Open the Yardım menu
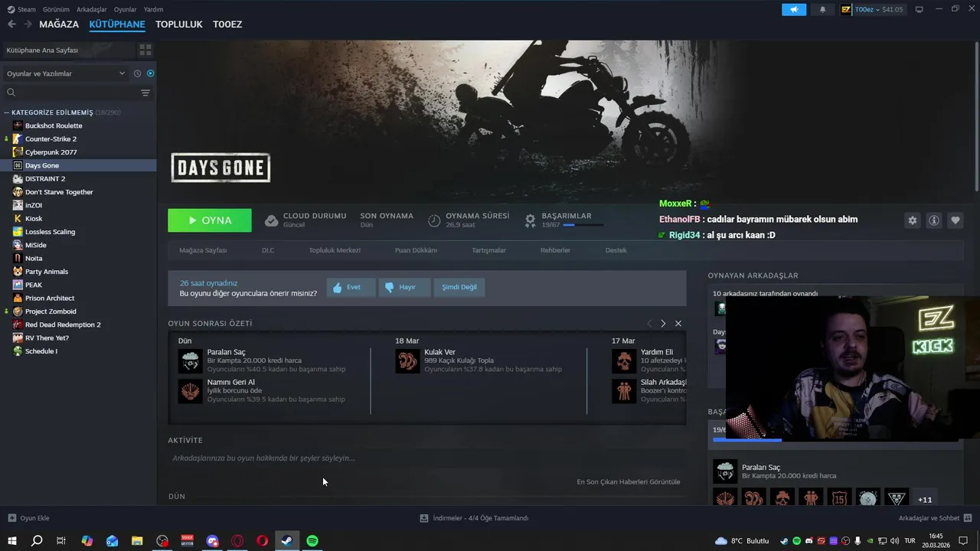This screenshot has width=980, height=551. click(153, 9)
